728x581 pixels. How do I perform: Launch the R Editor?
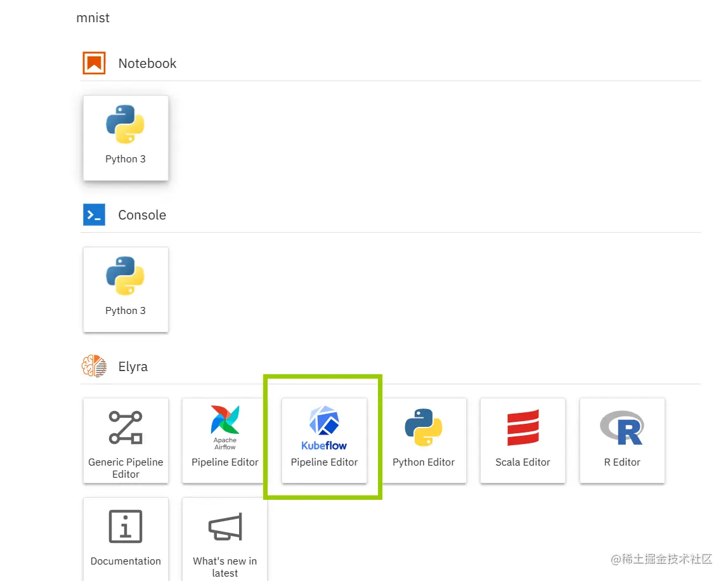(x=622, y=441)
